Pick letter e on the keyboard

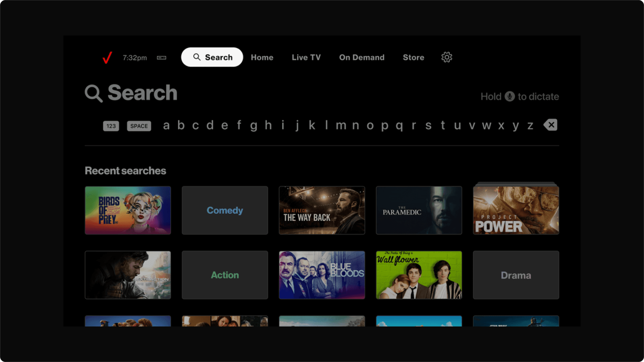pos(224,125)
